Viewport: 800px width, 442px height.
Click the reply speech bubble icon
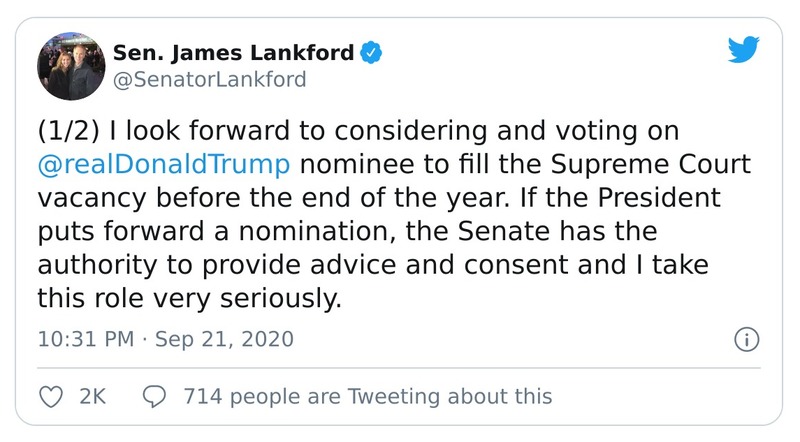click(x=154, y=396)
